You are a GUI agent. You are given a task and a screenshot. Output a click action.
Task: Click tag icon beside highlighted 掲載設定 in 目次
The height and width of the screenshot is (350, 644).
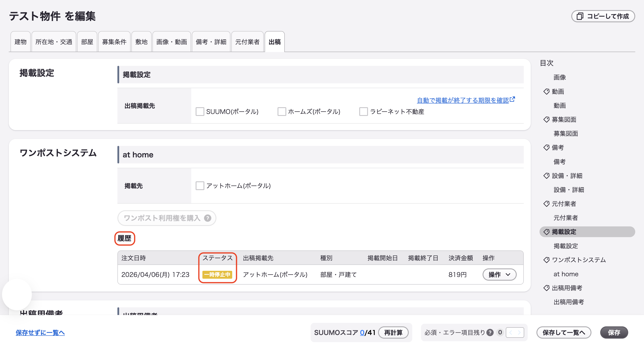point(546,232)
